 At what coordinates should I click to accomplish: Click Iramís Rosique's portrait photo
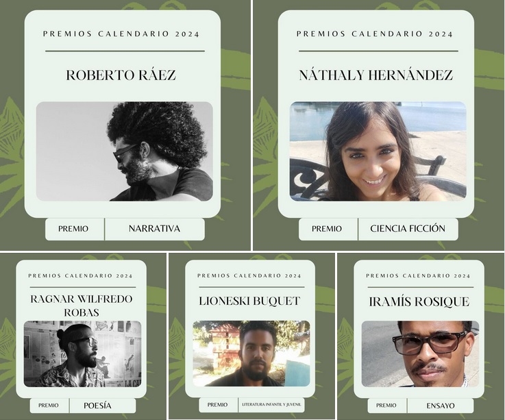tap(420, 354)
